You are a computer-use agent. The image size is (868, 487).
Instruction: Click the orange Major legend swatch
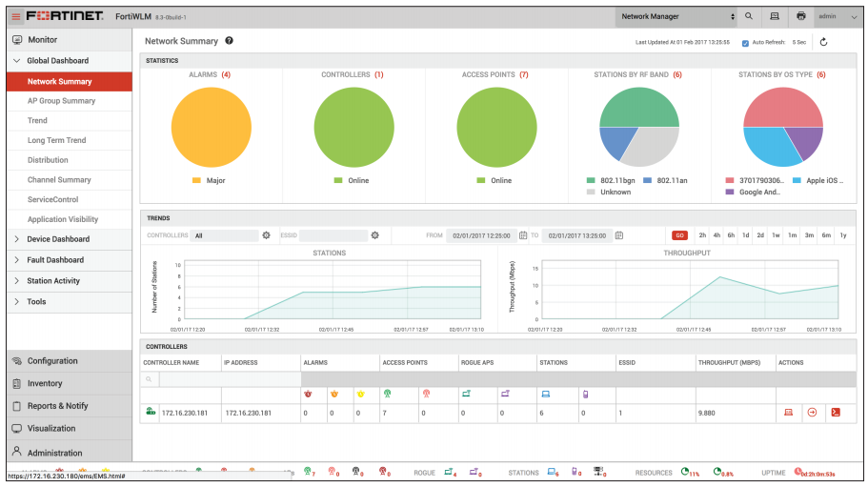pos(196,180)
